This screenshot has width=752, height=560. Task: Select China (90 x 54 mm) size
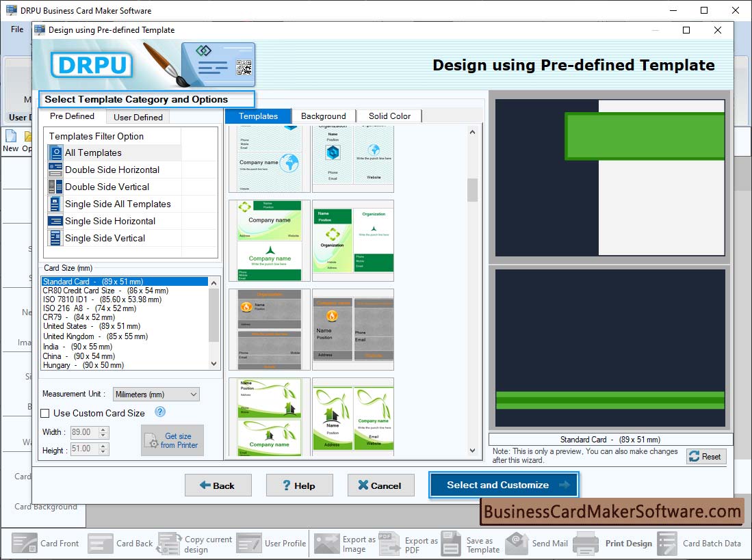tap(125, 356)
